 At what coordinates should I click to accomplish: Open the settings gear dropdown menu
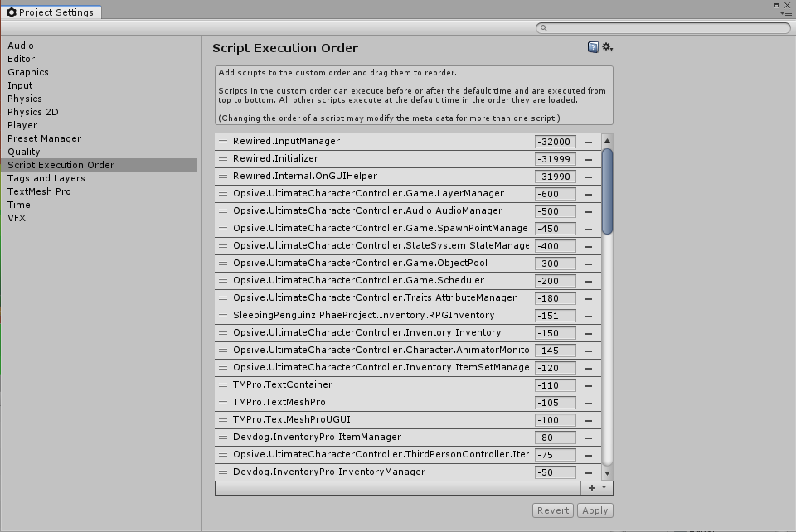(608, 47)
